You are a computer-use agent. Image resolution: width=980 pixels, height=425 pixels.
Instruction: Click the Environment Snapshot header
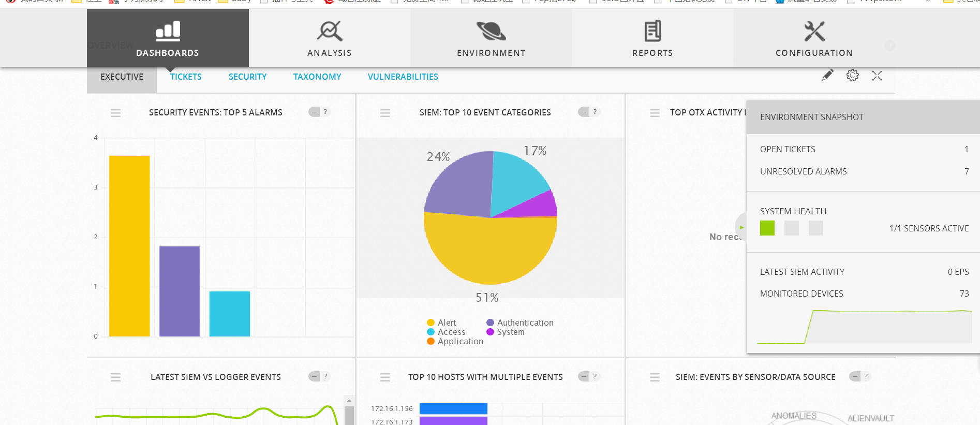[x=863, y=117]
